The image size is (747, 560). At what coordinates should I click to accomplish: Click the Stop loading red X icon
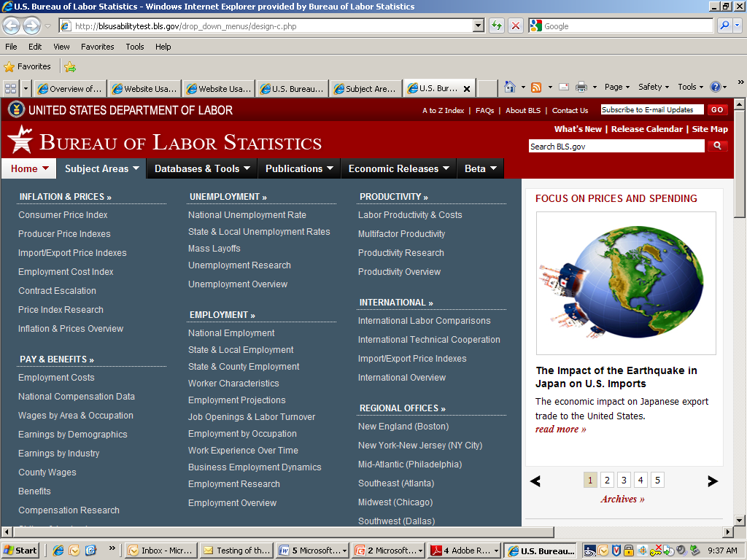tap(516, 26)
